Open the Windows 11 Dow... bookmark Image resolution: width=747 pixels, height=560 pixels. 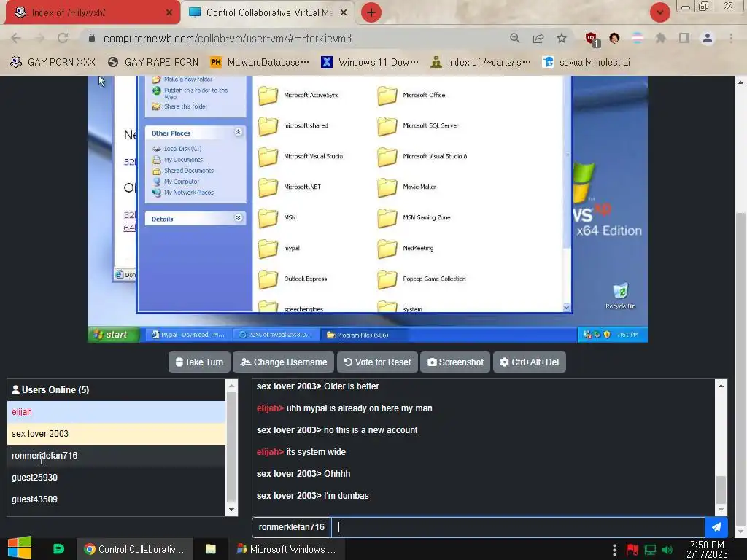(370, 63)
